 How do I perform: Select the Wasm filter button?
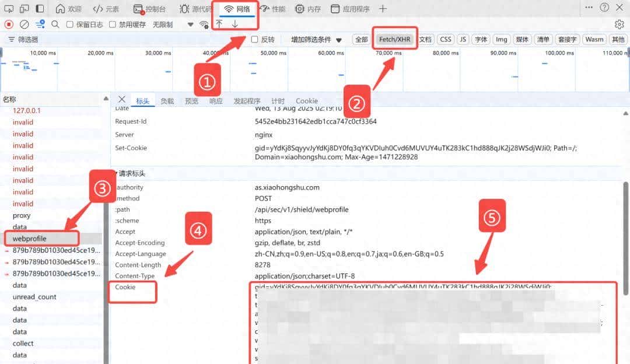coord(594,39)
